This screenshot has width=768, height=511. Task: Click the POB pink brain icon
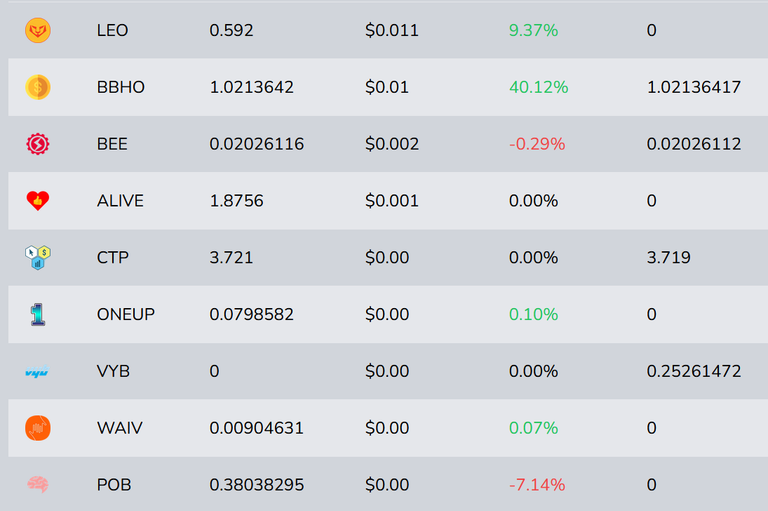38,485
